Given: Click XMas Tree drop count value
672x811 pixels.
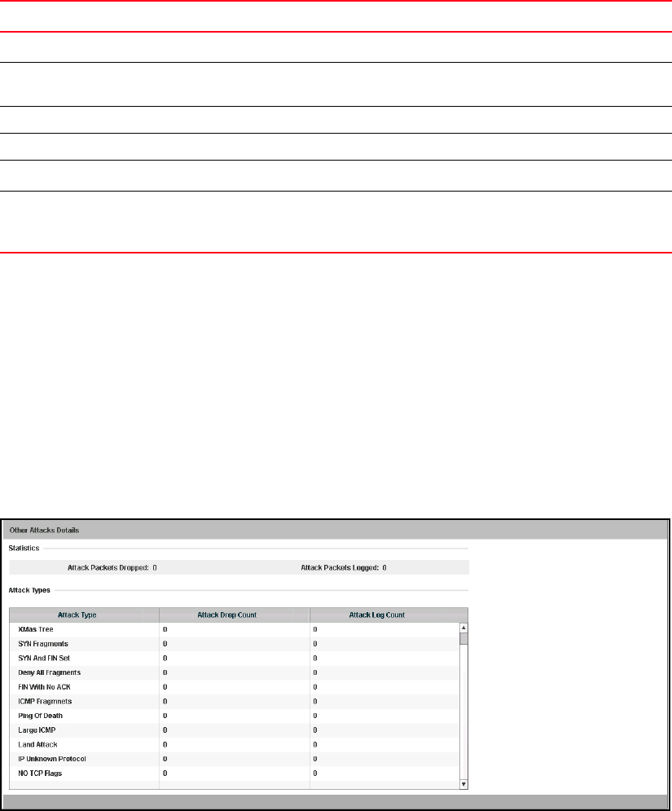Looking at the screenshot, I should click(165, 629).
